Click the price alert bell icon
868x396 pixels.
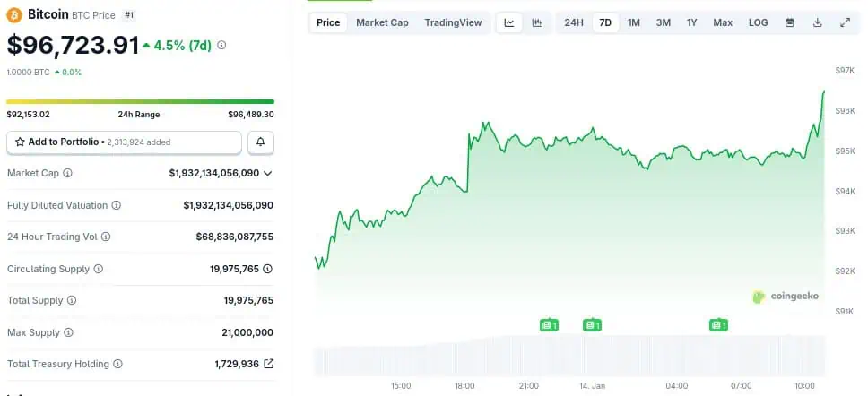pos(261,142)
